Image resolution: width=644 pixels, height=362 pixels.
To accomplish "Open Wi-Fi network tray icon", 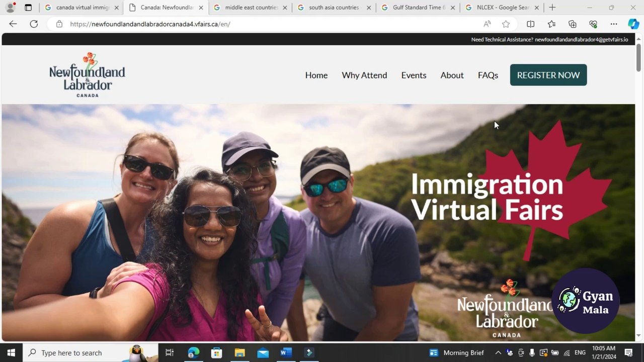I will pos(567,352).
